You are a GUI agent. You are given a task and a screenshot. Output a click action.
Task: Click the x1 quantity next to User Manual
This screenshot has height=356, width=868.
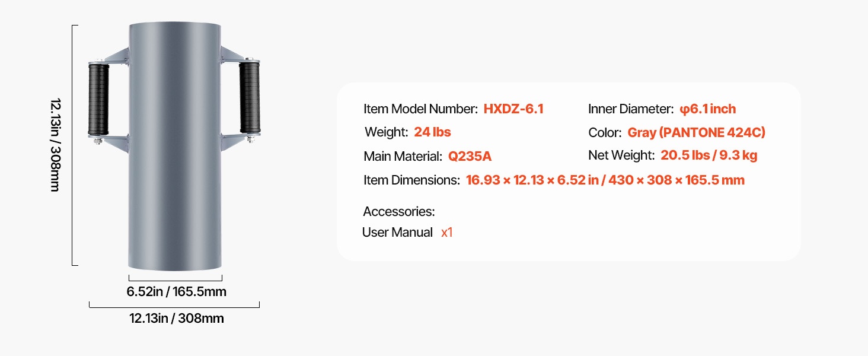point(447,233)
